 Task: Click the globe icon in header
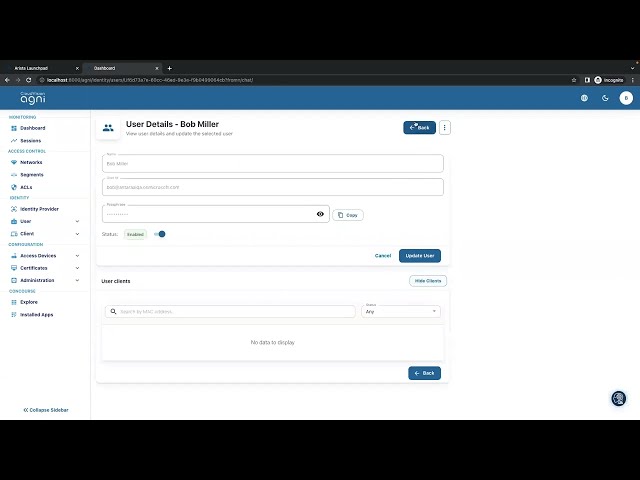click(584, 98)
